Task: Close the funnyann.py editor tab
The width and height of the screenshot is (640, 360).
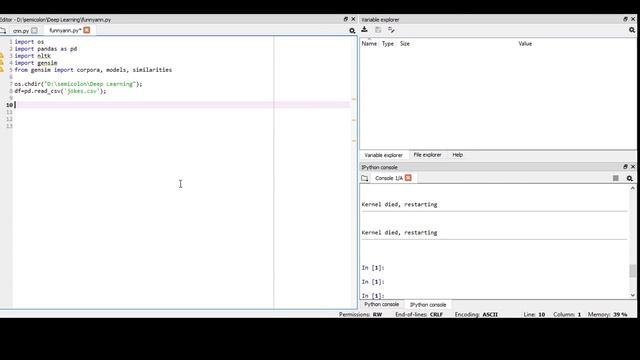Action: click(x=87, y=30)
